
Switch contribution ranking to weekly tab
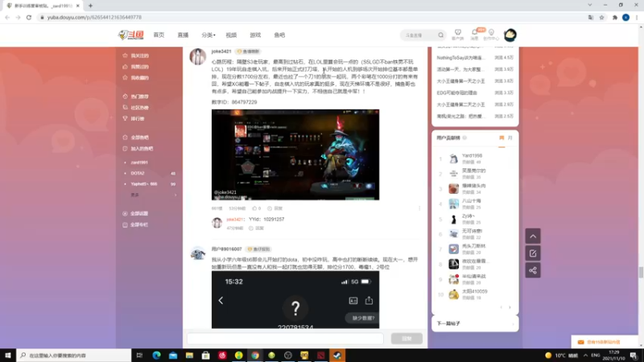point(502,138)
